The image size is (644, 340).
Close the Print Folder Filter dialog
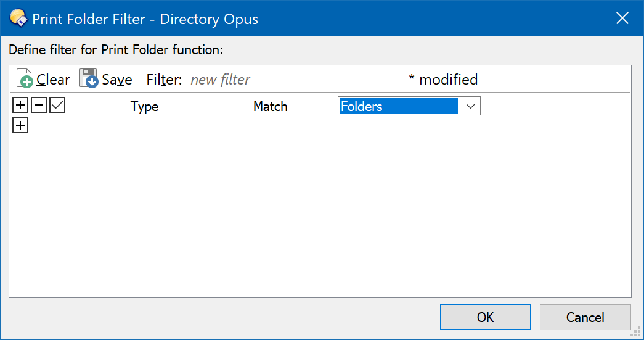(622, 18)
